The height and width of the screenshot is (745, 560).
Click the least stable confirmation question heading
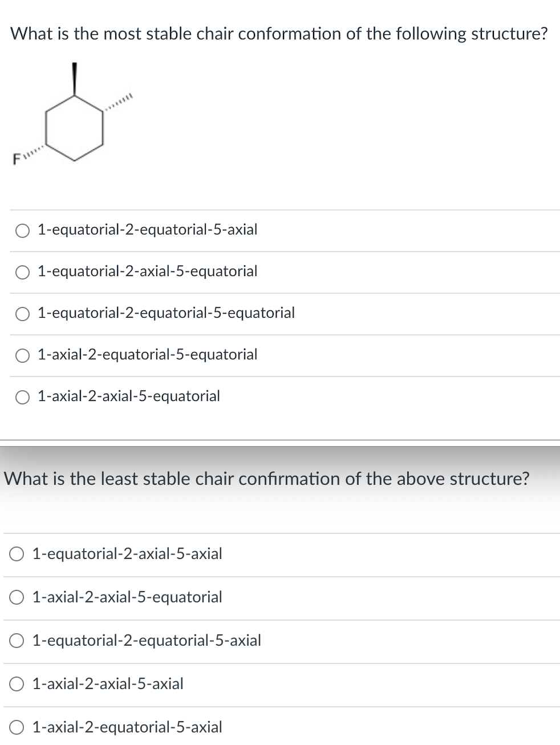point(266,479)
